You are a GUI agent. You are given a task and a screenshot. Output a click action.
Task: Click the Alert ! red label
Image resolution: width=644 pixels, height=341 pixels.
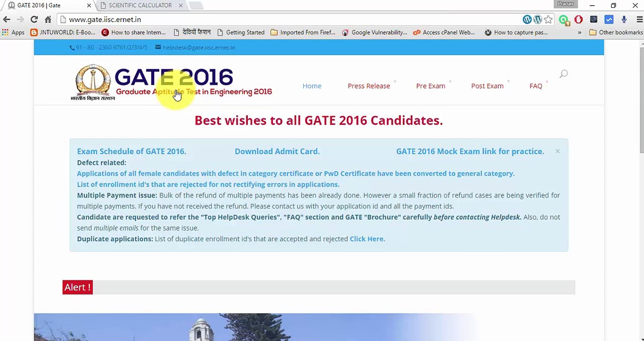coord(78,287)
